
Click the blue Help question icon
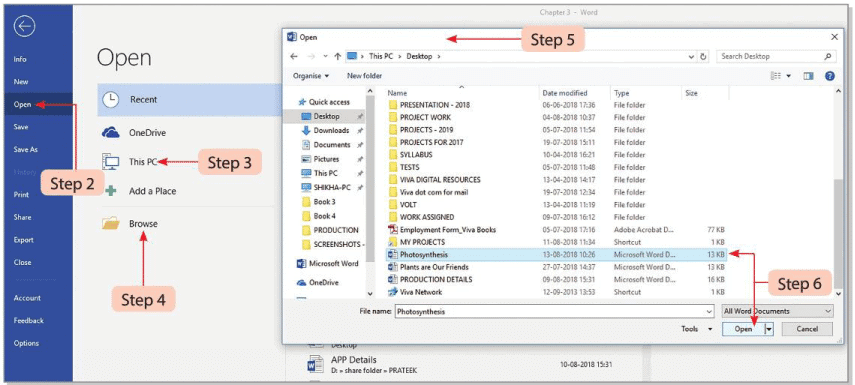coord(830,76)
